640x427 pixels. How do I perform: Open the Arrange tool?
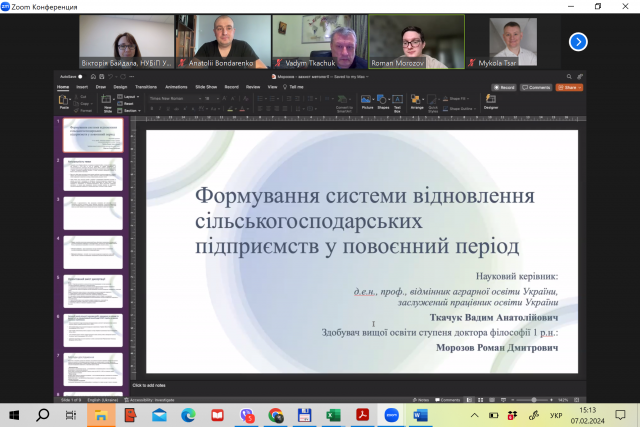(x=417, y=100)
